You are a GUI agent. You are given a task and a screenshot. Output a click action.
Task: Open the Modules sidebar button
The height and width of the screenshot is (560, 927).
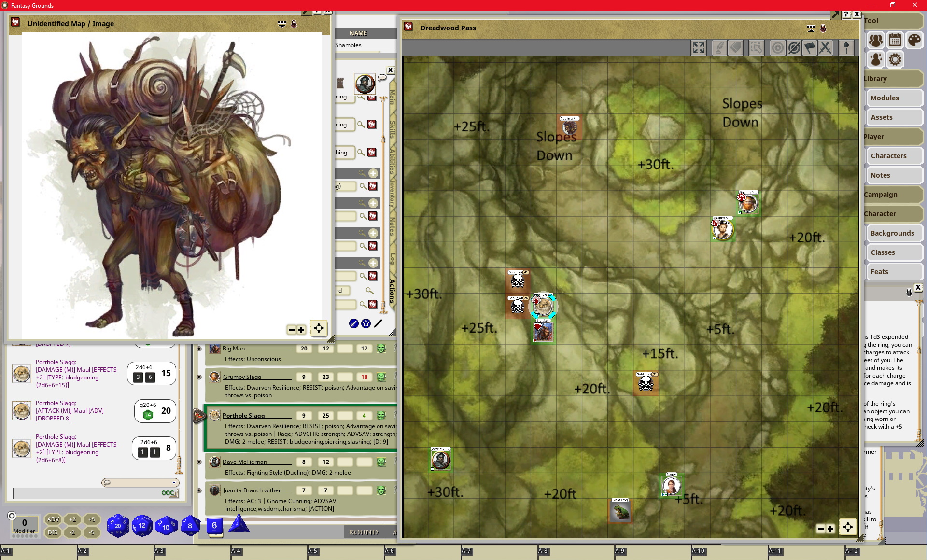894,98
